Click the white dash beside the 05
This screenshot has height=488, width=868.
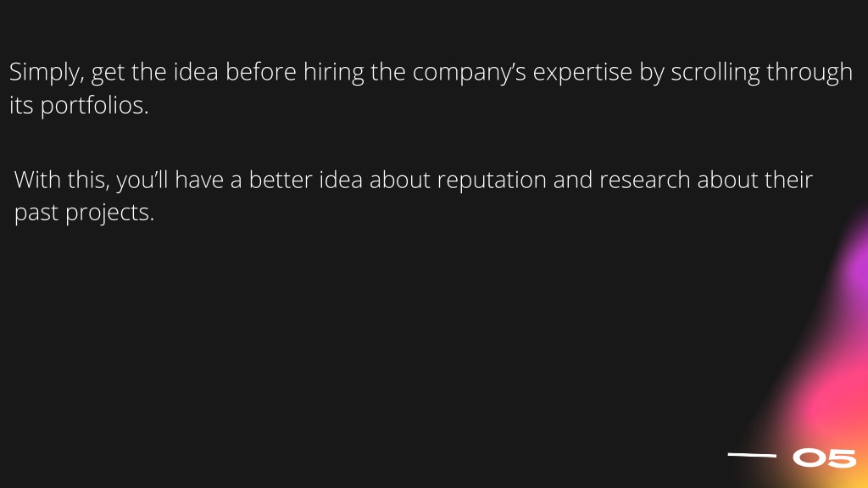click(x=752, y=455)
